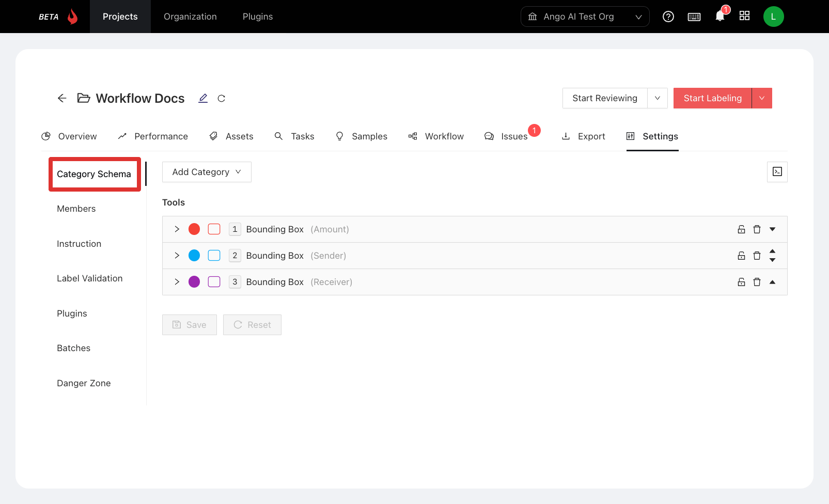Screen dimensions: 829x504
Task: Click the edit pencil icon beside Workflow Docs
Action: [x=203, y=98]
